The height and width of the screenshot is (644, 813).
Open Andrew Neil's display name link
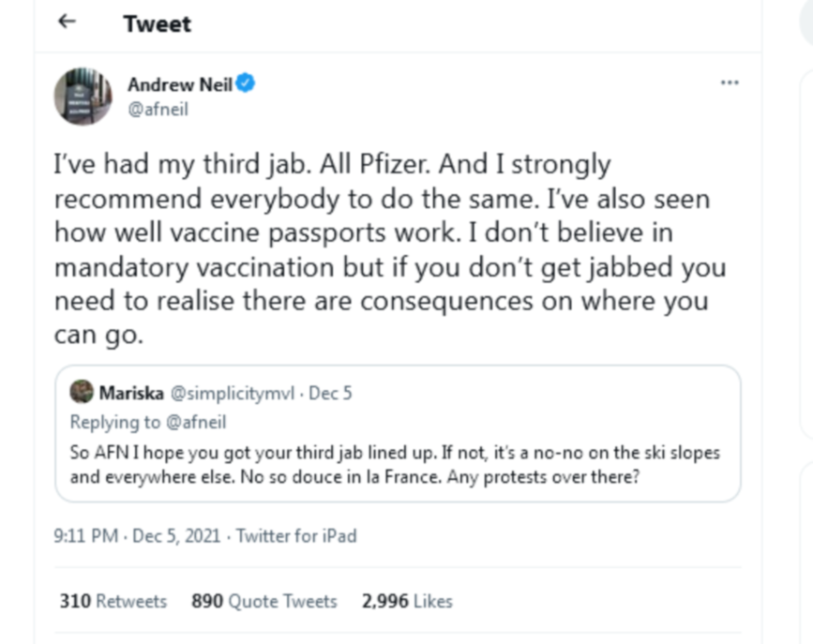point(179,85)
